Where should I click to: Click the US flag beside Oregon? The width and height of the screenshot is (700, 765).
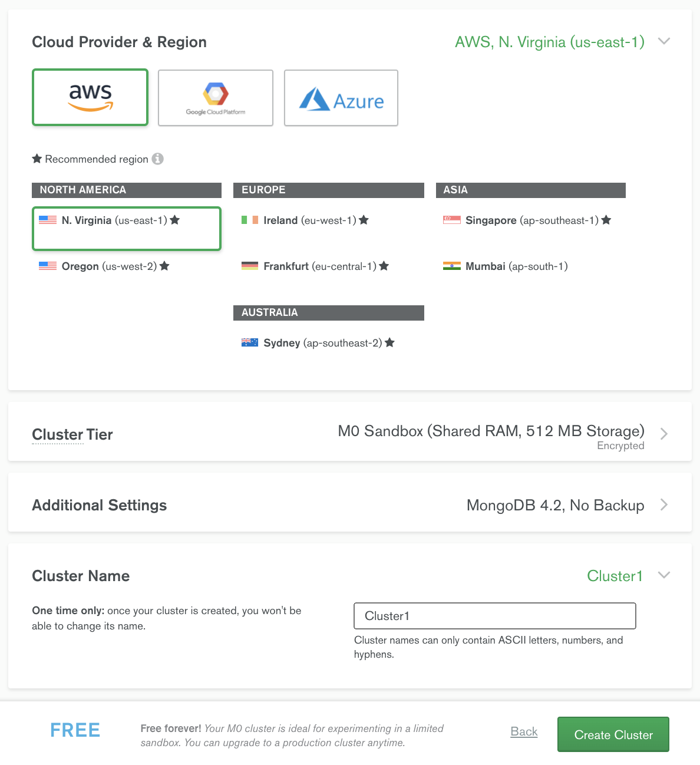click(x=47, y=266)
